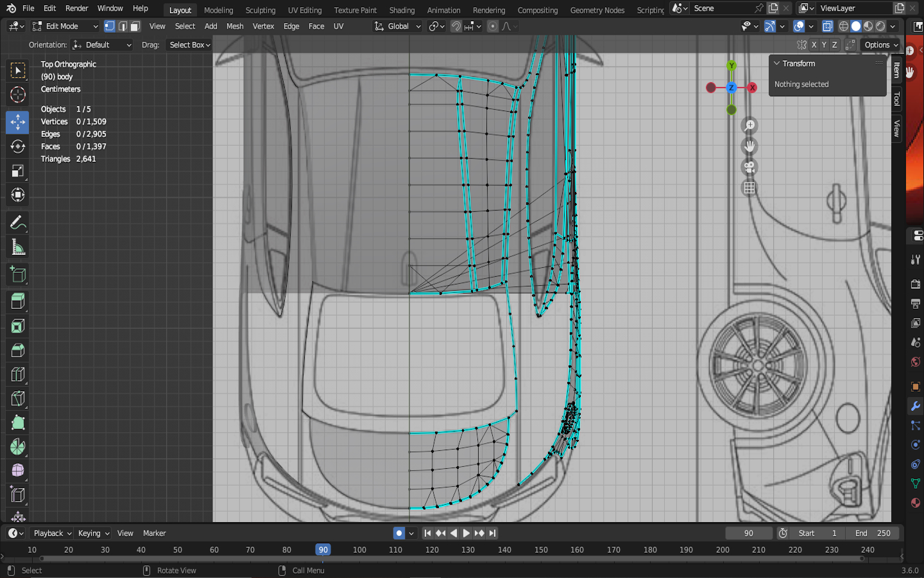Viewport: 924px width, 578px height.
Task: Open the Select Box drag dropdown
Action: 189,45
